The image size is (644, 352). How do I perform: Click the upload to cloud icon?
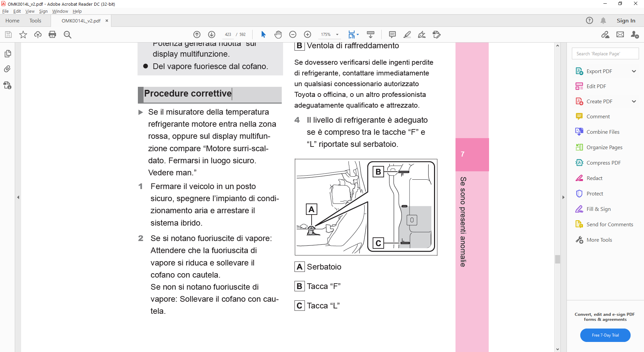pos(38,35)
